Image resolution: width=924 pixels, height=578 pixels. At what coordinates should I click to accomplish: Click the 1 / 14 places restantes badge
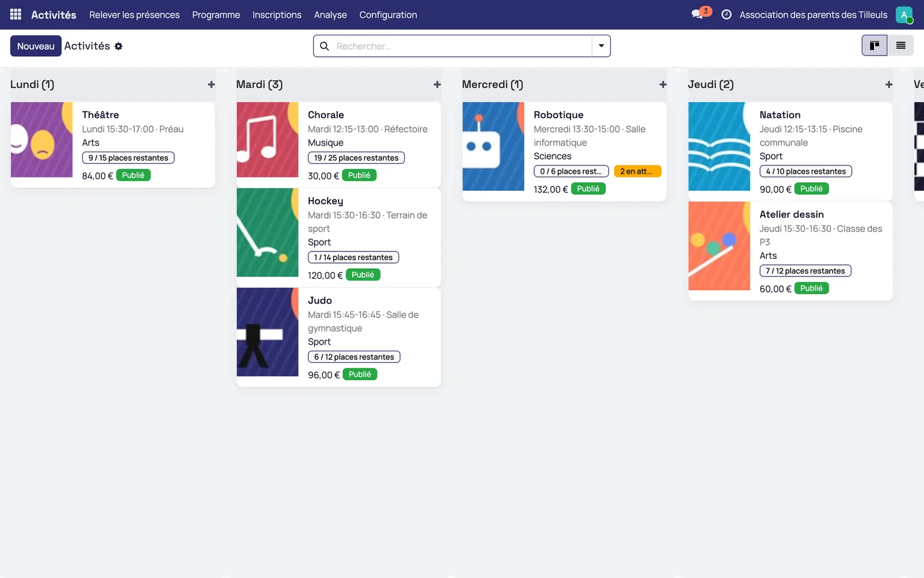click(353, 257)
